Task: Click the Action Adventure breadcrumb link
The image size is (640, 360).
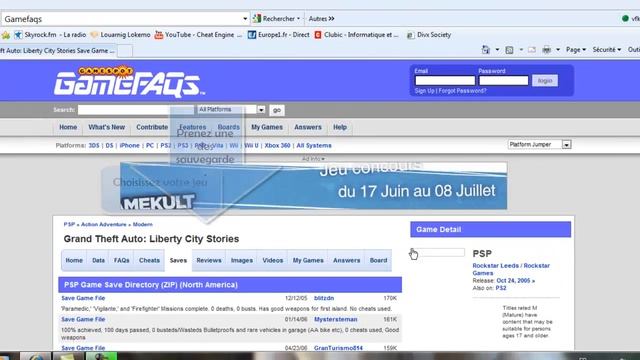Action: tap(104, 224)
